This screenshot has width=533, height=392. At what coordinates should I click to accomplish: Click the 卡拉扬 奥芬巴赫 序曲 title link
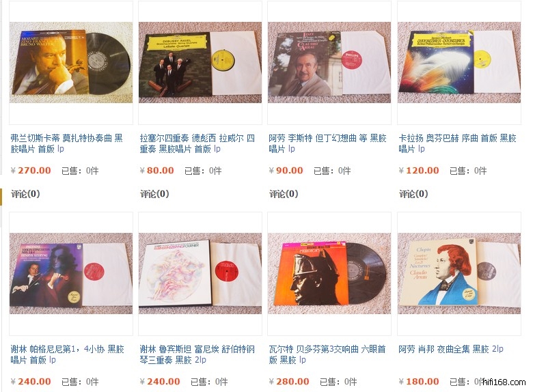tap(458, 143)
